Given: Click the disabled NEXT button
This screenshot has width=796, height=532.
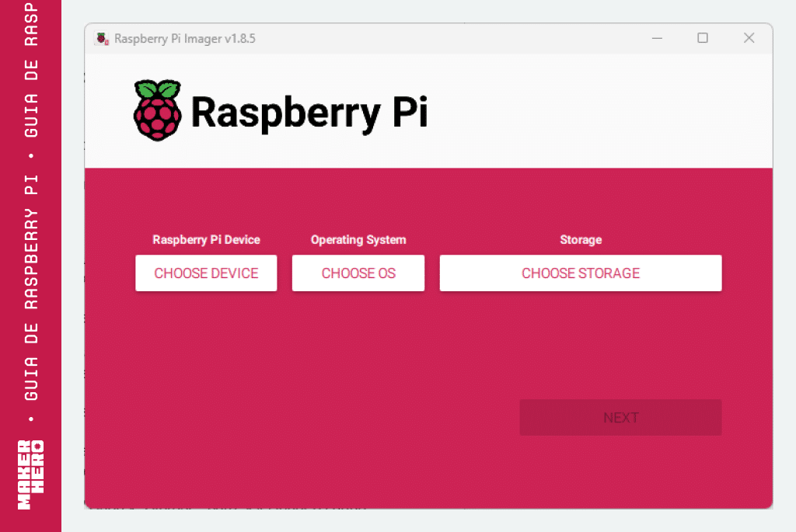Looking at the screenshot, I should coord(620,417).
